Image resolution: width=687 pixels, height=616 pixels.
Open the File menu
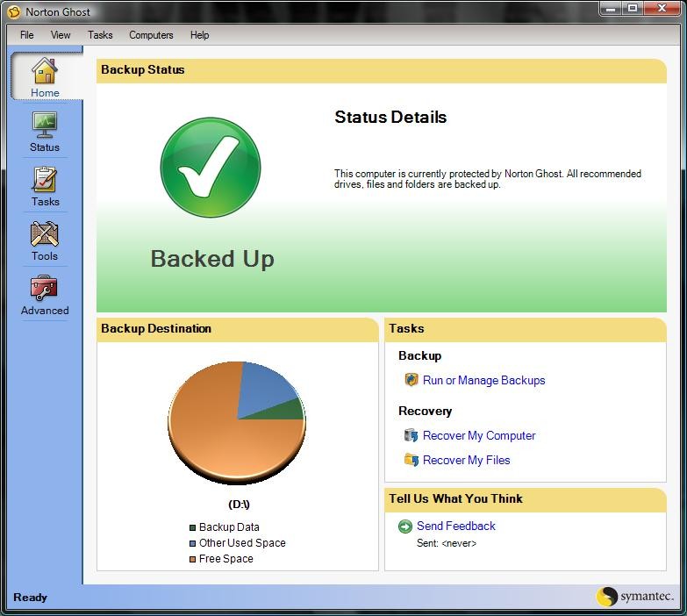point(26,35)
